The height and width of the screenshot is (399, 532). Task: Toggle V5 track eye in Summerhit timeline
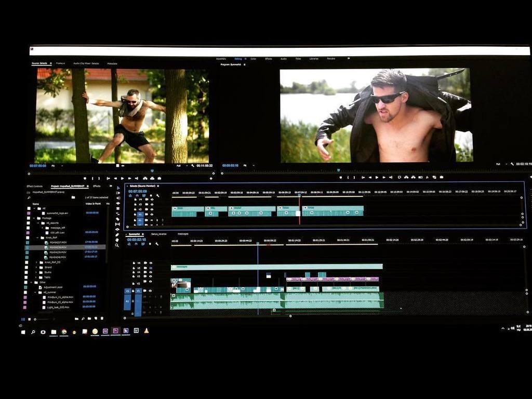pos(151,268)
